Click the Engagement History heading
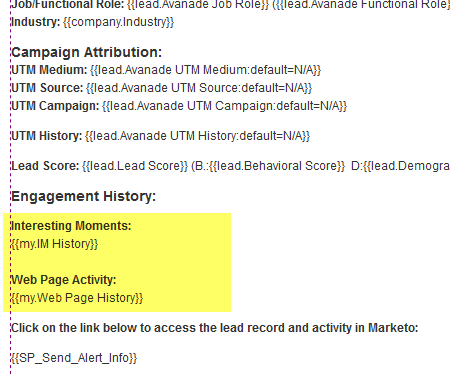This screenshot has height=376, width=450. click(84, 196)
